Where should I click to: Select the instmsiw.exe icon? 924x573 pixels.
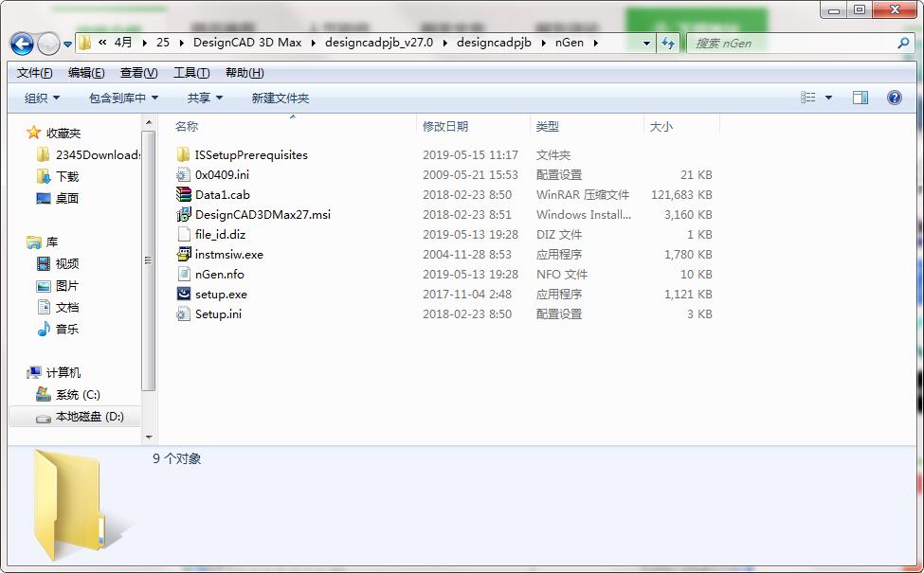[x=183, y=255]
